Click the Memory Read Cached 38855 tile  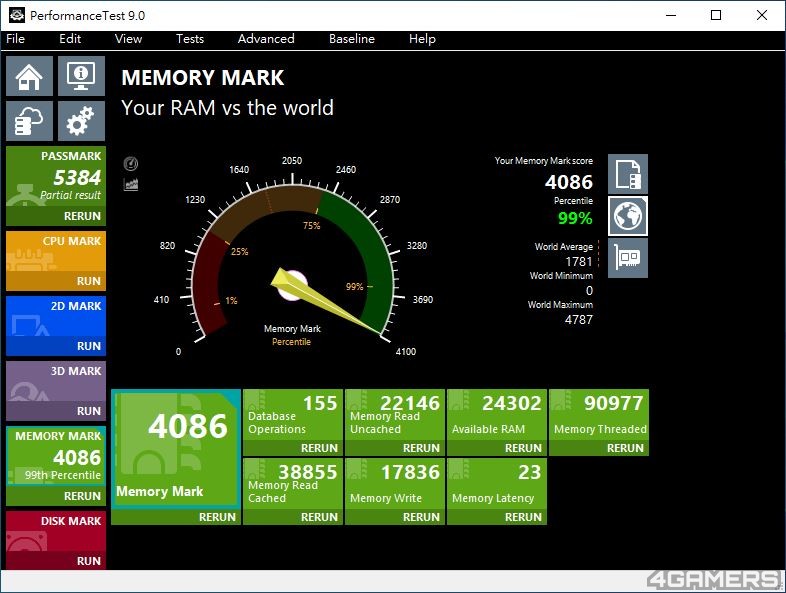(x=293, y=484)
